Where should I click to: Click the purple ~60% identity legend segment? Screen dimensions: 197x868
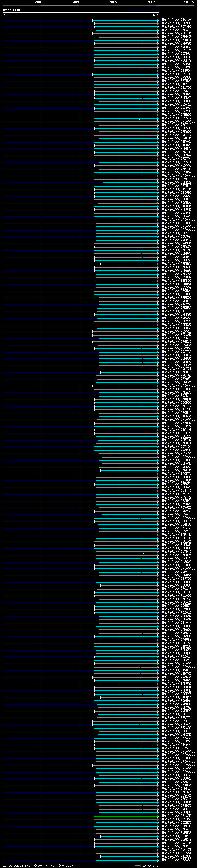tap(98, 6)
